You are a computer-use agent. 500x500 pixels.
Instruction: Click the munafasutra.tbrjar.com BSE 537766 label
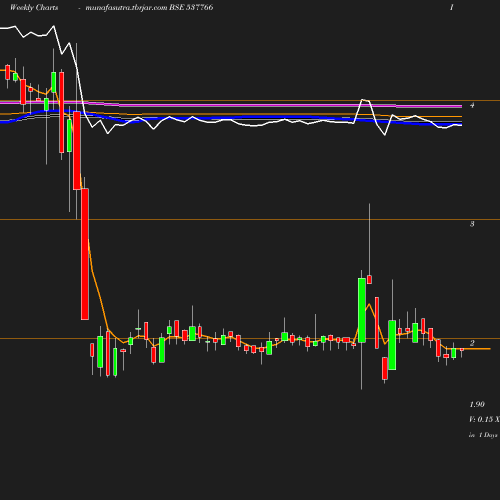[149, 8]
